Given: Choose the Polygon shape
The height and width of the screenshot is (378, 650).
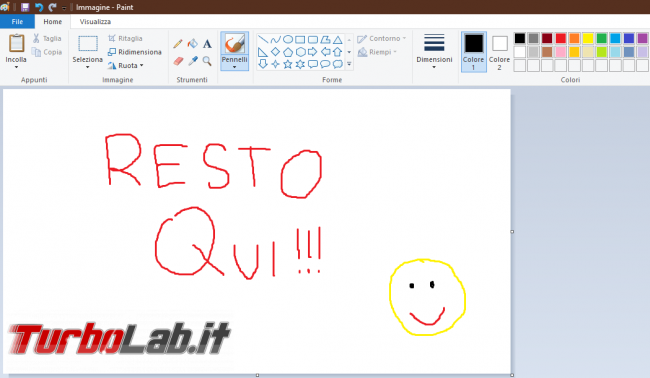Looking at the screenshot, I should point(325,40).
